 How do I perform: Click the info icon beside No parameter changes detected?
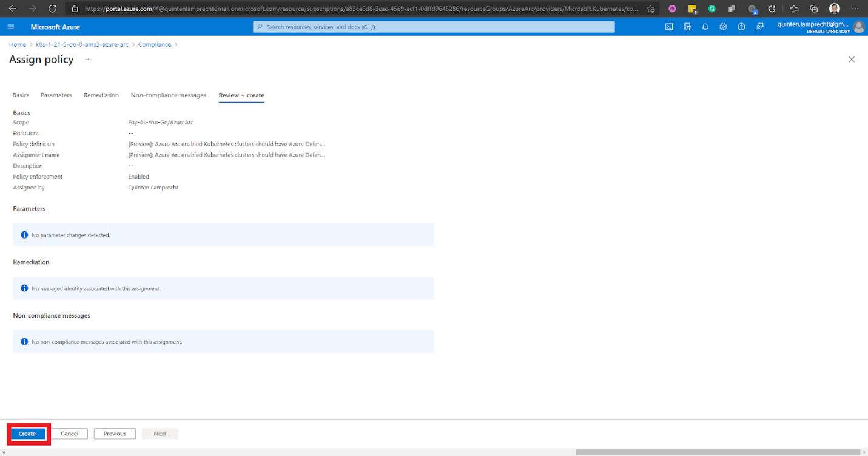[24, 235]
